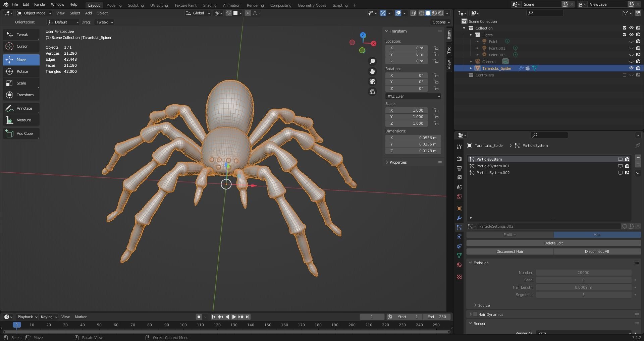Click the pan view hand icon
The height and width of the screenshot is (341, 644).
pyautogui.click(x=372, y=71)
